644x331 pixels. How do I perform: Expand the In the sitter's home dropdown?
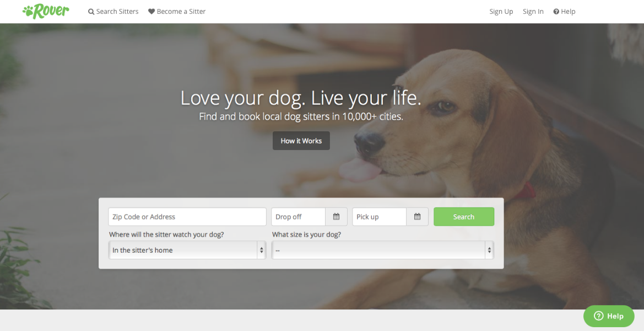click(x=187, y=250)
